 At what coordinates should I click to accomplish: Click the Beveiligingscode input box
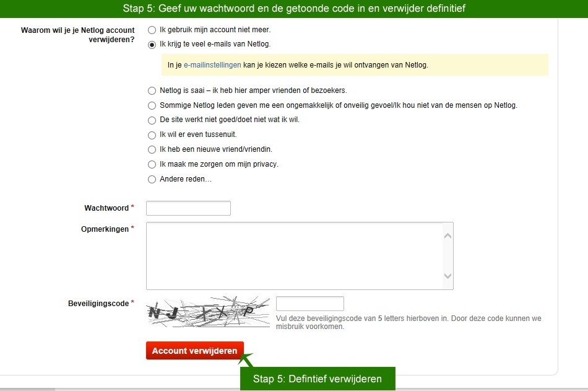point(309,304)
